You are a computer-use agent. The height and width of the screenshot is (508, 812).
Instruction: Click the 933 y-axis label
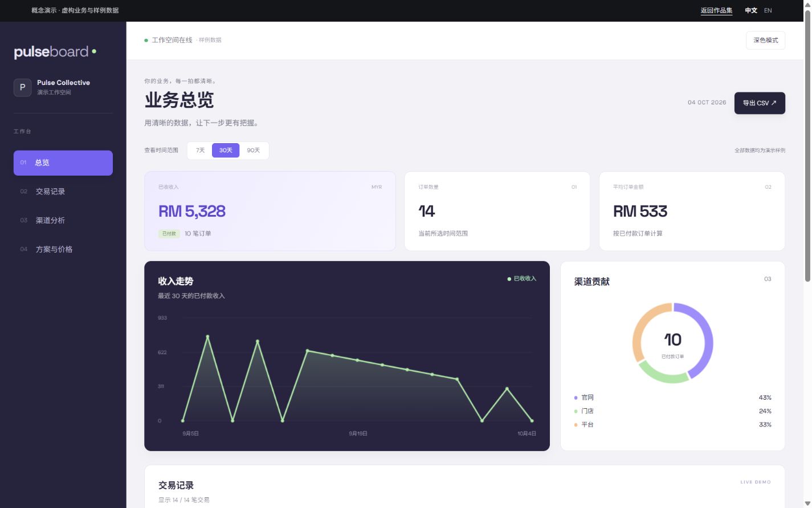(x=162, y=318)
